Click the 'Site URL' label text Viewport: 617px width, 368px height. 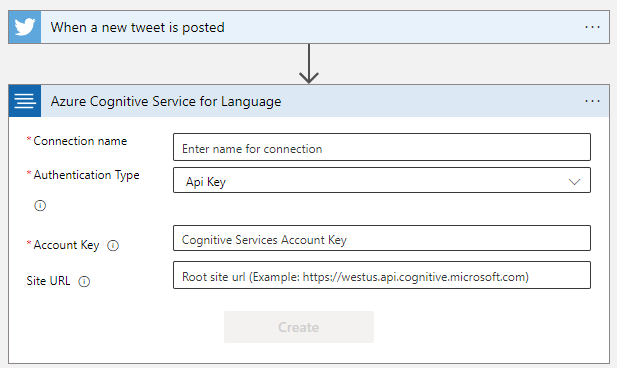pos(48,281)
